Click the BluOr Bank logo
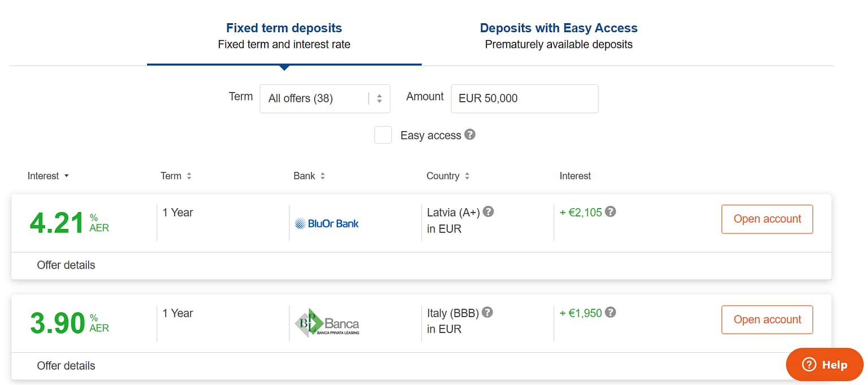868x385 pixels. [x=326, y=223]
